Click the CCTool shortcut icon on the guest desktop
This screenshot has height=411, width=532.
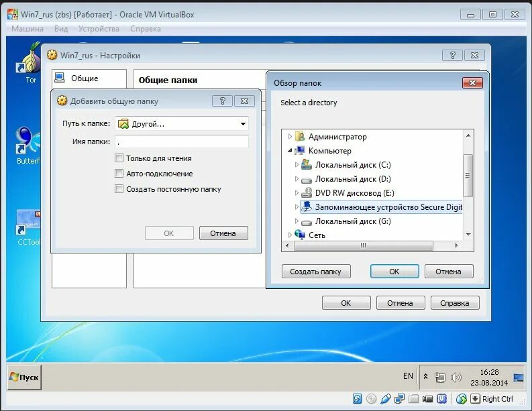pyautogui.click(x=28, y=222)
